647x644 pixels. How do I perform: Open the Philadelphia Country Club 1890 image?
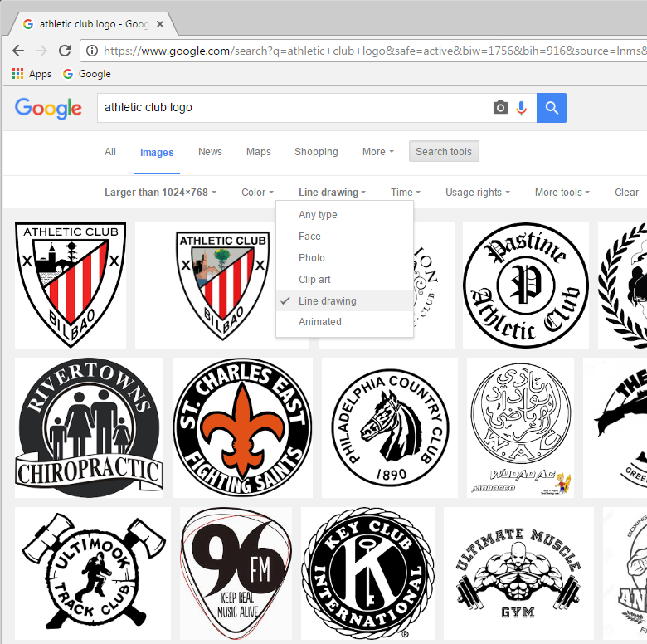[390, 427]
